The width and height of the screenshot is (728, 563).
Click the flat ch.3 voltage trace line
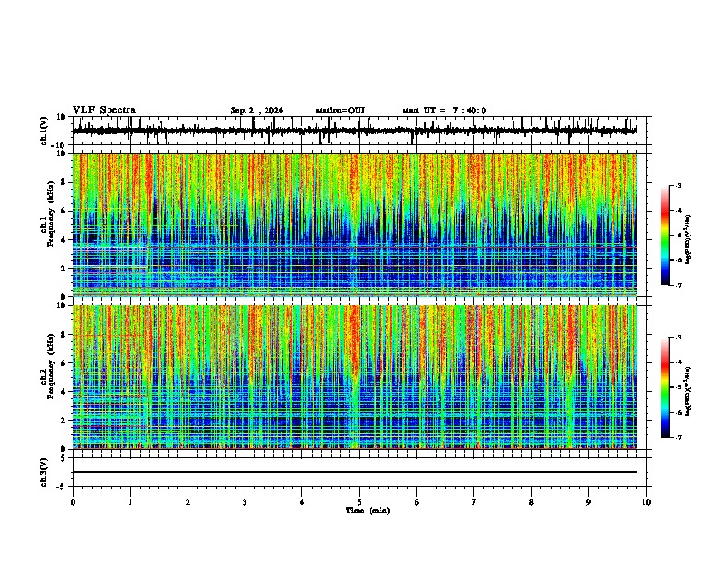(354, 472)
